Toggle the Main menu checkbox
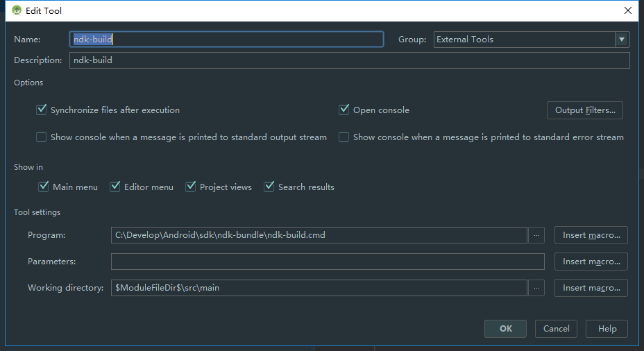The width and height of the screenshot is (644, 351). 44,187
